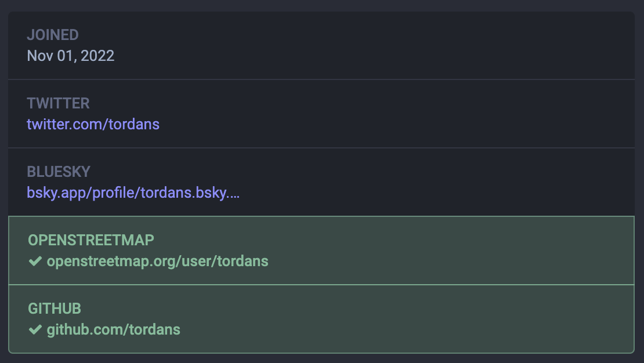
Task: Click empty space in the Twitter row
Action: coord(406,114)
